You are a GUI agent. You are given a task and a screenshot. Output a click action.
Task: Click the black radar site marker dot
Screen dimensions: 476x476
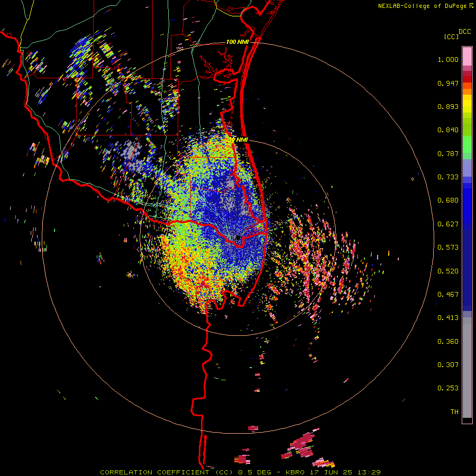[238, 237]
